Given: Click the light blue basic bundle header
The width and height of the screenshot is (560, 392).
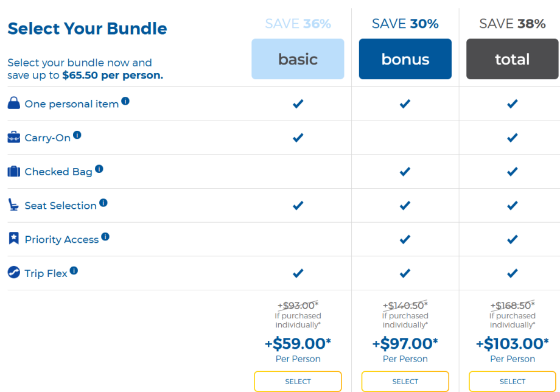Looking at the screenshot, I should pyautogui.click(x=298, y=59).
